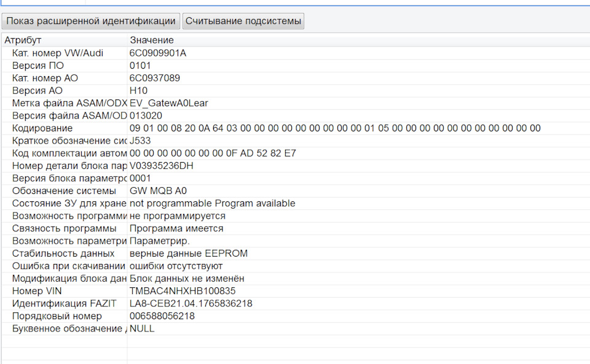
Task: Select the Стабильность данных row
Action: pos(63,254)
